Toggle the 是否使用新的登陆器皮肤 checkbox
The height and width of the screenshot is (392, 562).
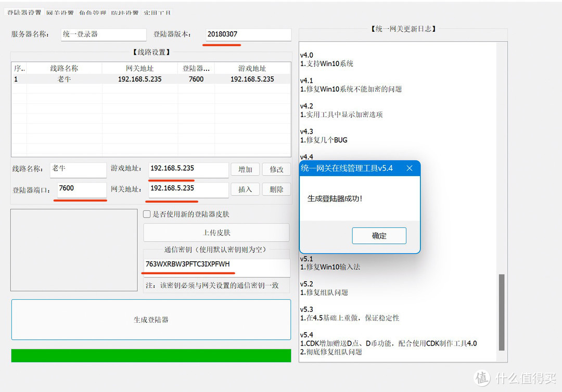(147, 214)
